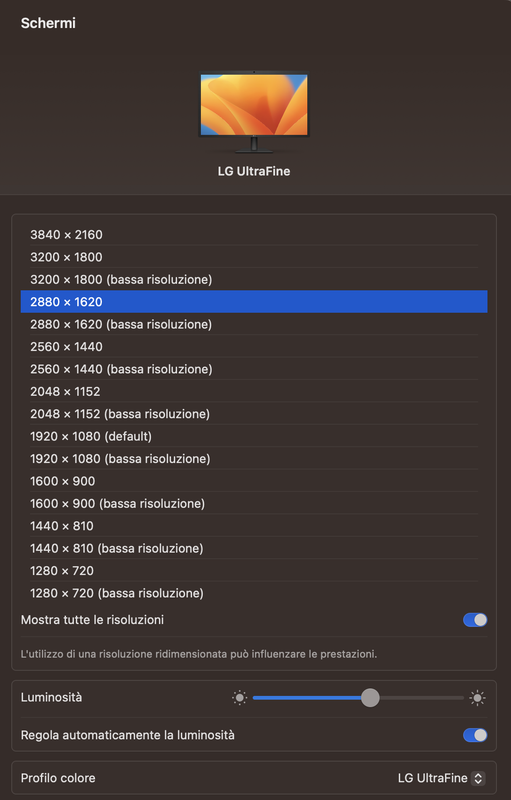511x800 pixels.
Task: Click the Luminosità slider knob
Action: click(370, 697)
